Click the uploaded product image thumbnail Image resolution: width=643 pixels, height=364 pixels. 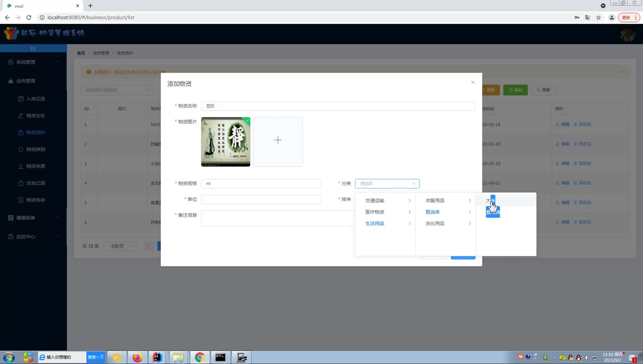point(225,142)
